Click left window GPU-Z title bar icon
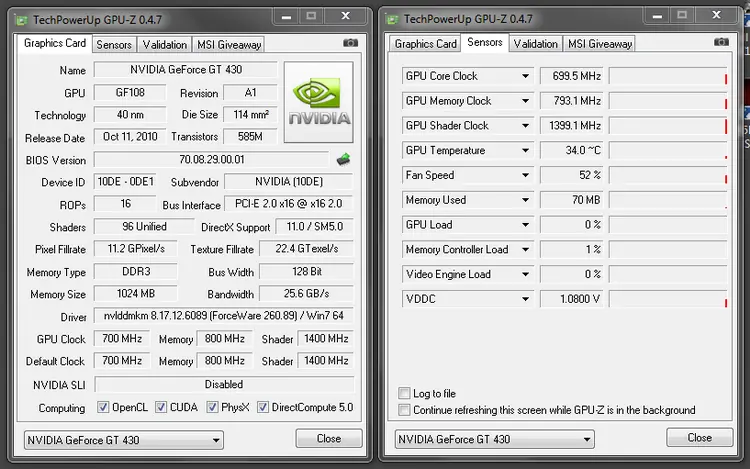 point(21,20)
